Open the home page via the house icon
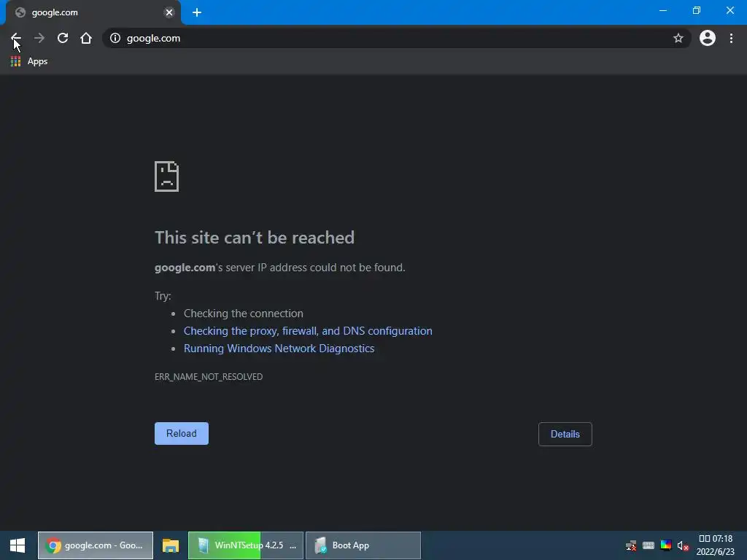Screen dimensions: 747x560 point(86,38)
